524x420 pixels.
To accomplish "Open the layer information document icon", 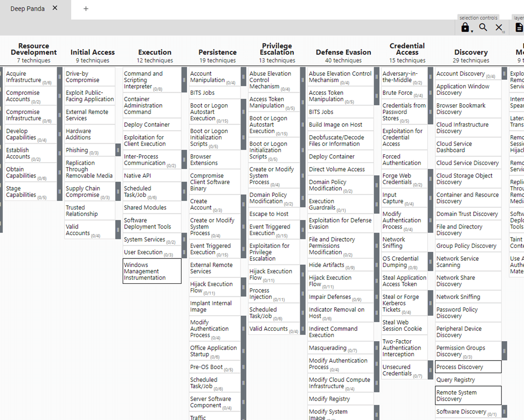I will click(x=519, y=27).
